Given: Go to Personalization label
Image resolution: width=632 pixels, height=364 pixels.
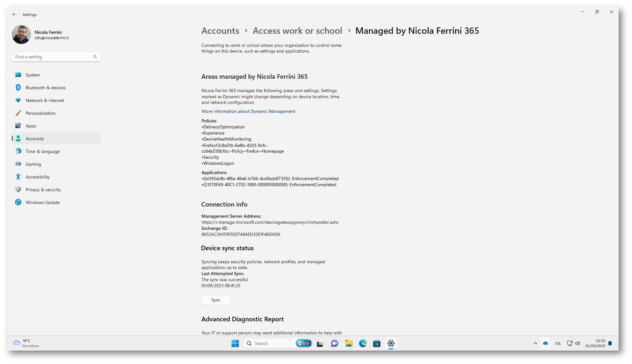Looking at the screenshot, I should click(x=40, y=113).
